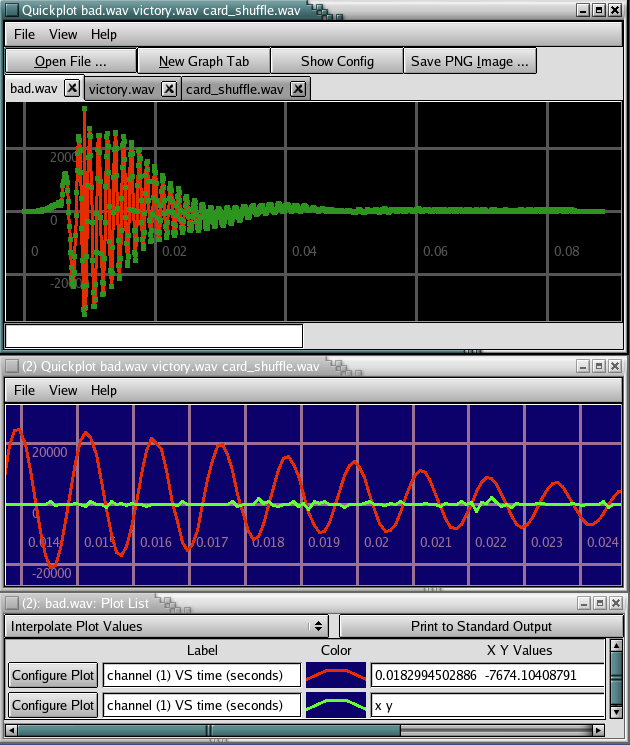Close the bad.wav tab
Image resolution: width=630 pixels, height=745 pixels.
point(72,89)
